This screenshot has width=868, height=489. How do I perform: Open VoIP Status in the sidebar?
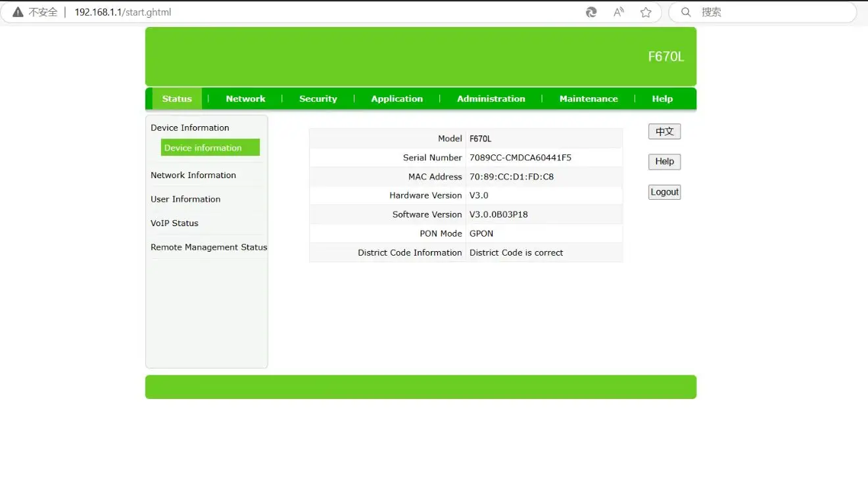174,223
